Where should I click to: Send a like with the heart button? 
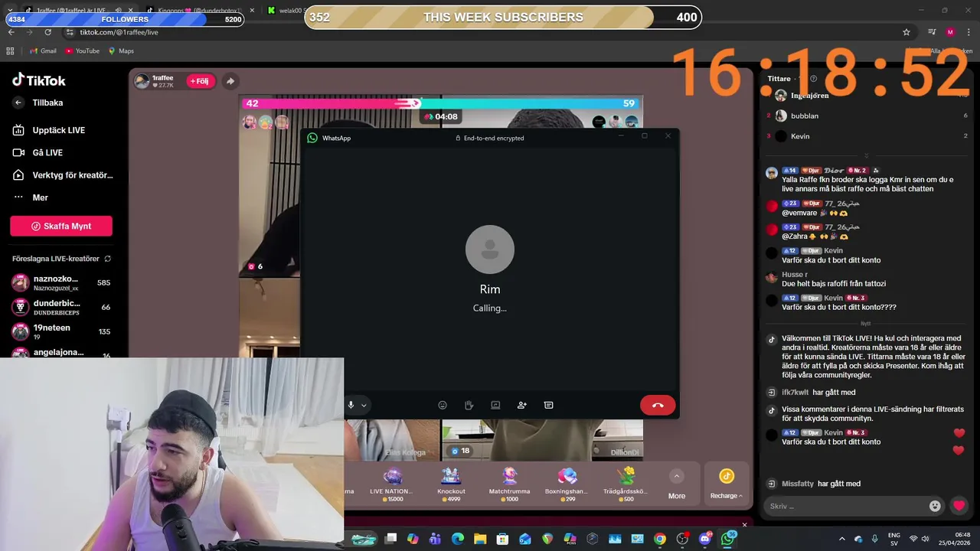(959, 506)
